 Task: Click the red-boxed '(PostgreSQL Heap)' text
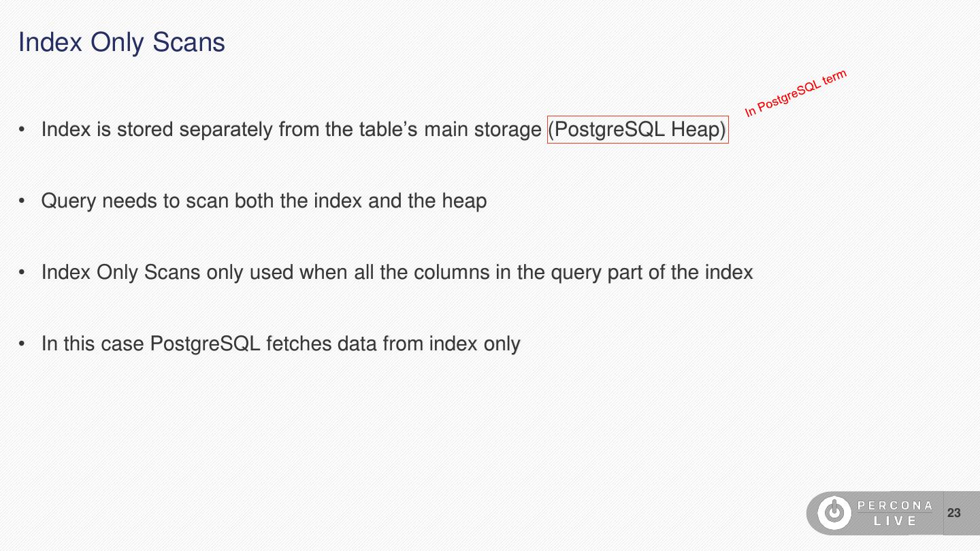click(x=638, y=129)
